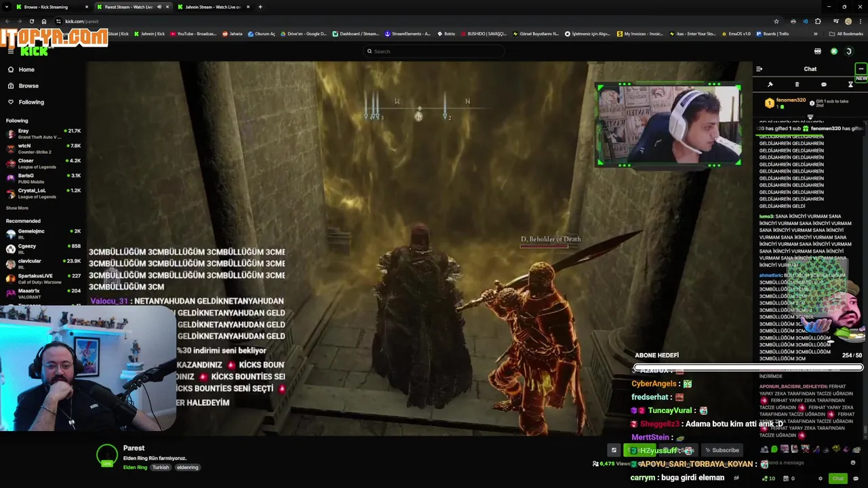The image size is (868, 488).
Task: Open the Botrix bookmark
Action: coord(446,34)
